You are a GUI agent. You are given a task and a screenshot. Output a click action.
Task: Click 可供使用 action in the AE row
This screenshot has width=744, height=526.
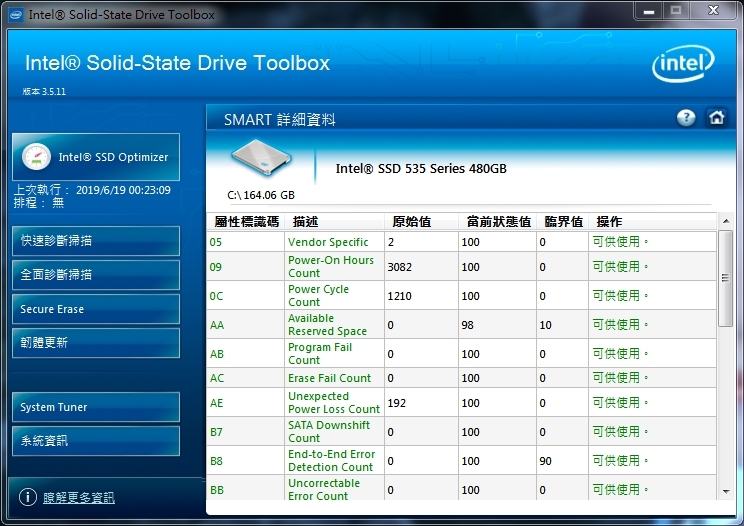click(x=620, y=403)
